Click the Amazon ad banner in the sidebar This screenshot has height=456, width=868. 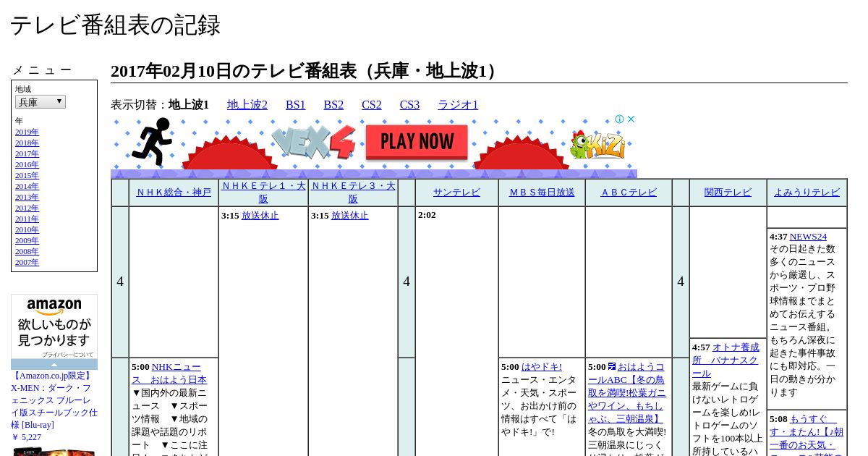54,326
